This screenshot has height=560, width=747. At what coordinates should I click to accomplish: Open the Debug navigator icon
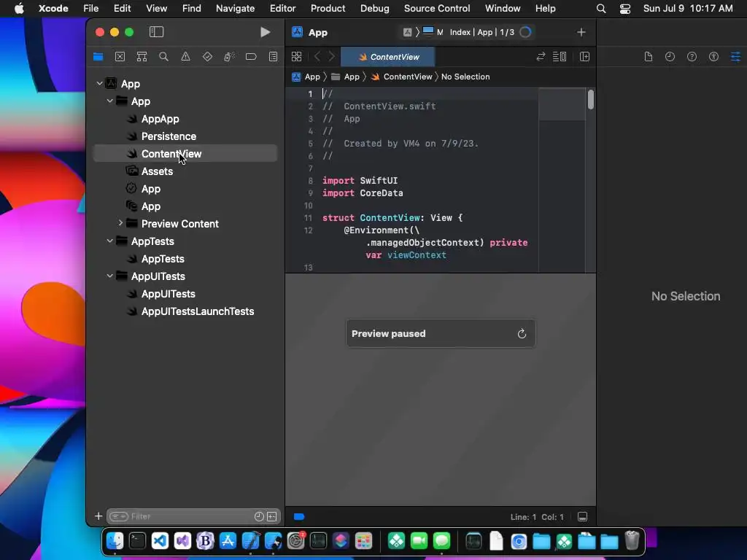click(x=229, y=57)
